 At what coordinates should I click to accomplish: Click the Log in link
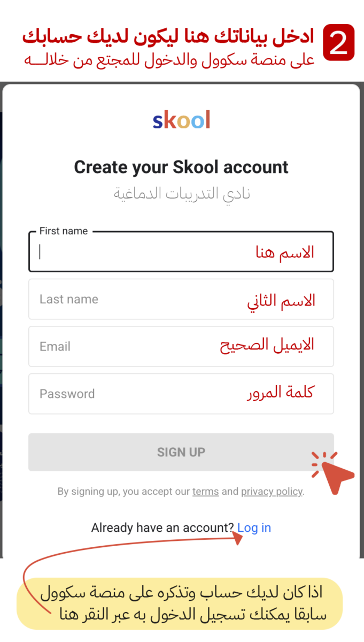point(254,528)
